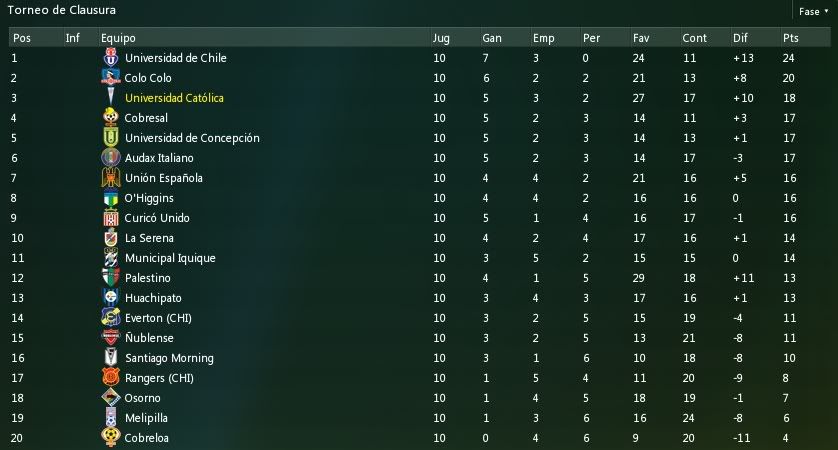Click the Cobresal club crest icon
The width and height of the screenshot is (838, 450).
(111, 118)
